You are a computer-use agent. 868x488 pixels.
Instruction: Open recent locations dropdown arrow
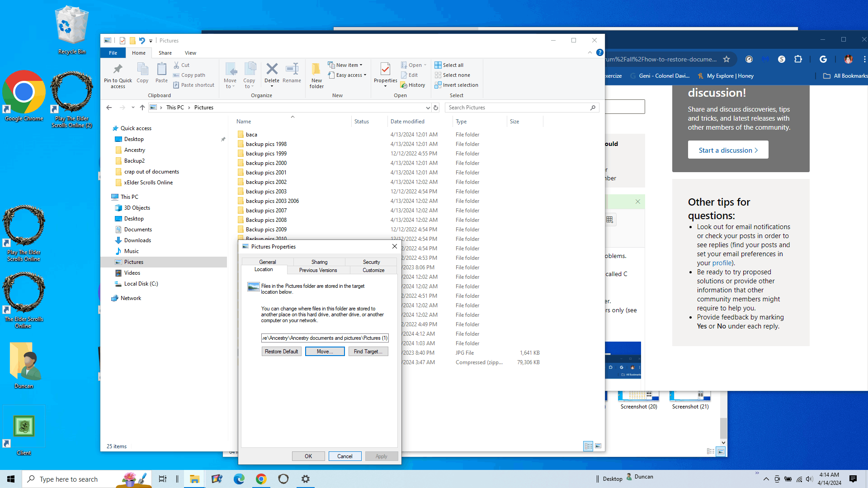click(133, 108)
